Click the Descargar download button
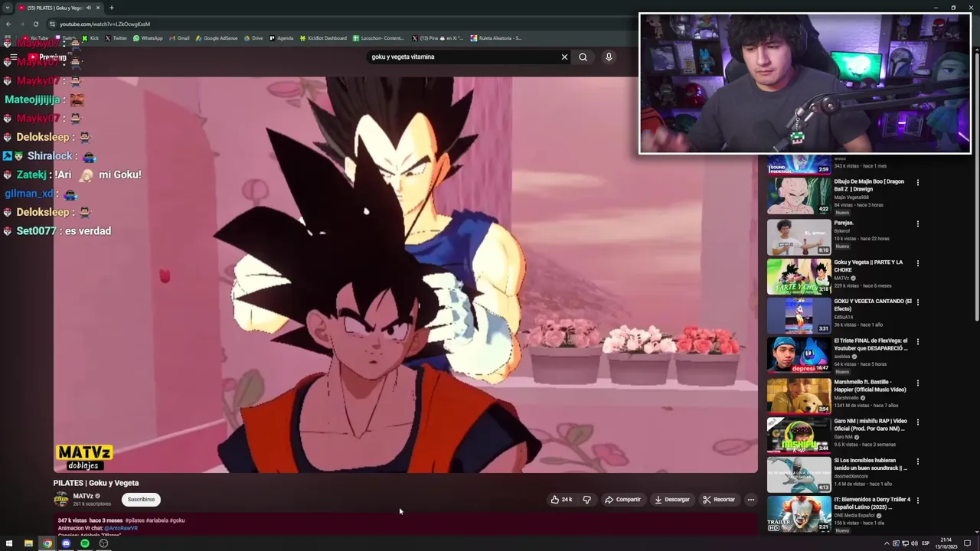 click(x=671, y=500)
